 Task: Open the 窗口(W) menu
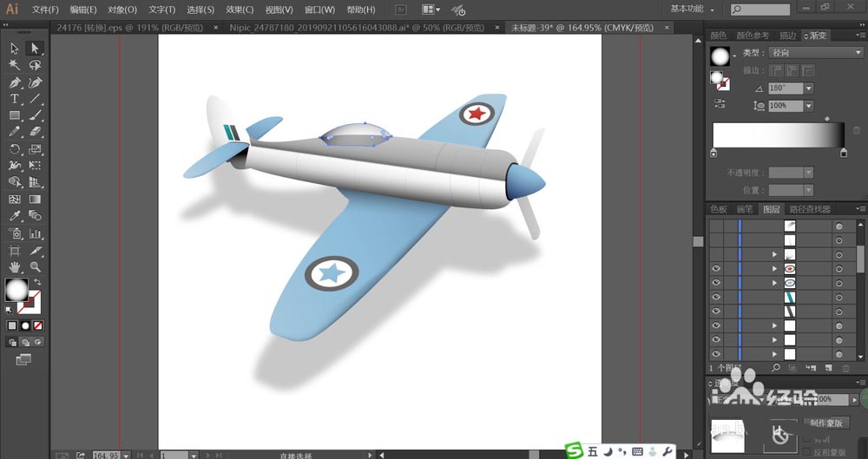coord(319,10)
